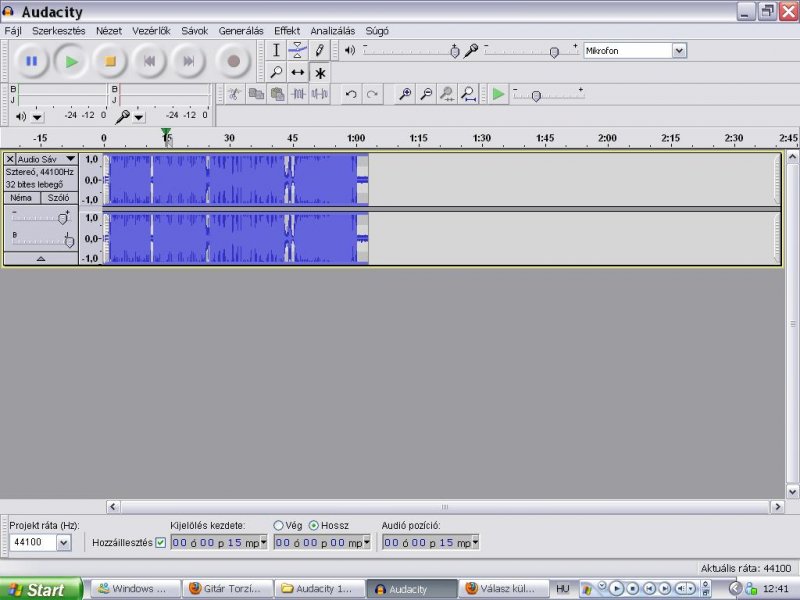Undo the last action

[351, 94]
